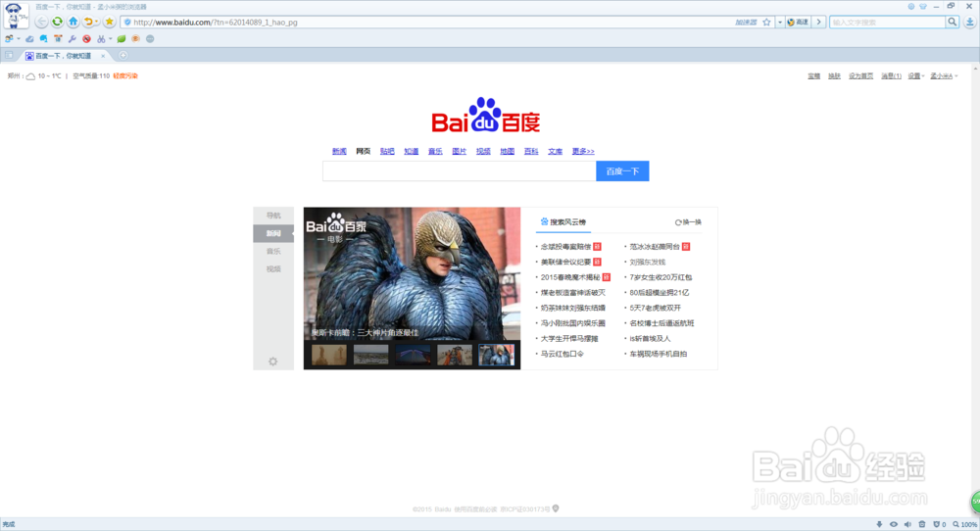This screenshot has width=980, height=531.
Task: Open the 图片 link above the search box
Action: (x=460, y=151)
